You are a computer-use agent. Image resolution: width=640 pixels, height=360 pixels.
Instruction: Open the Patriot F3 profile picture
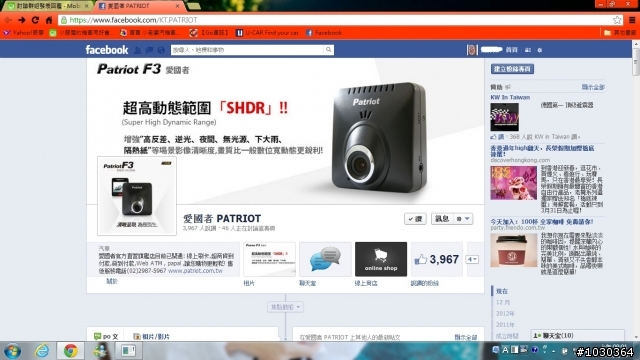pyautogui.click(x=137, y=196)
